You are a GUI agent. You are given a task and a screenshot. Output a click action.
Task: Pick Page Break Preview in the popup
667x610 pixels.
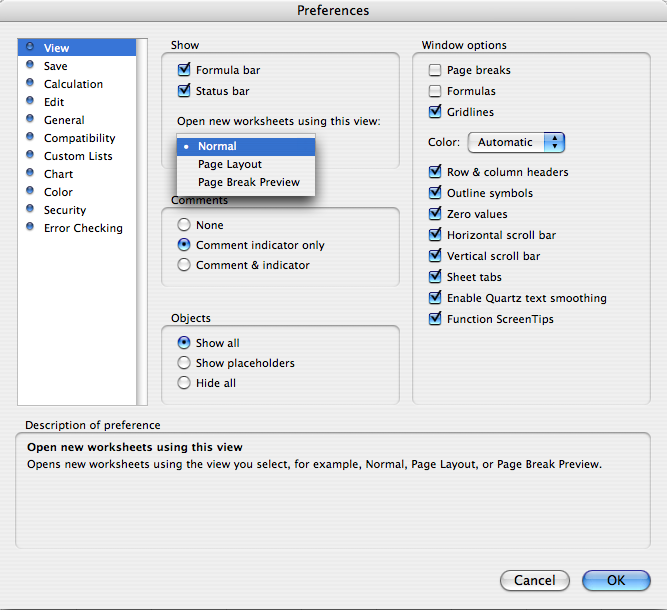pos(249,182)
